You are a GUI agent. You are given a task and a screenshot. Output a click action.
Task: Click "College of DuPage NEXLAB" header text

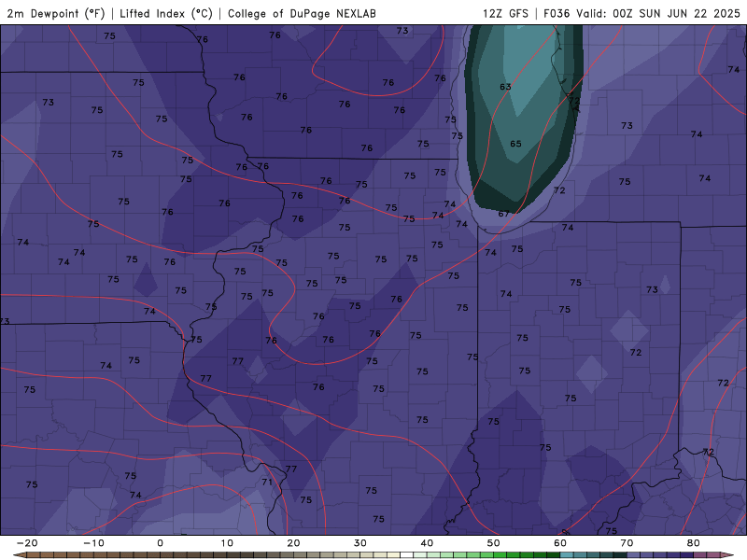[x=302, y=14]
